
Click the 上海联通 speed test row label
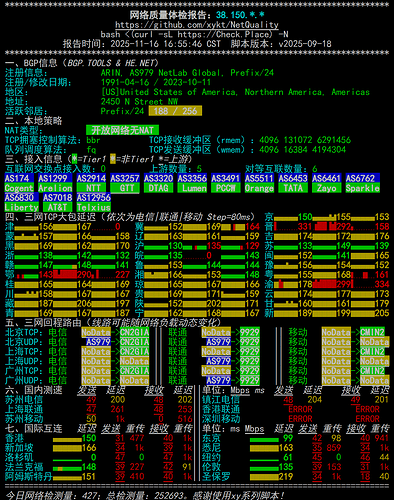pyautogui.click(x=24, y=409)
